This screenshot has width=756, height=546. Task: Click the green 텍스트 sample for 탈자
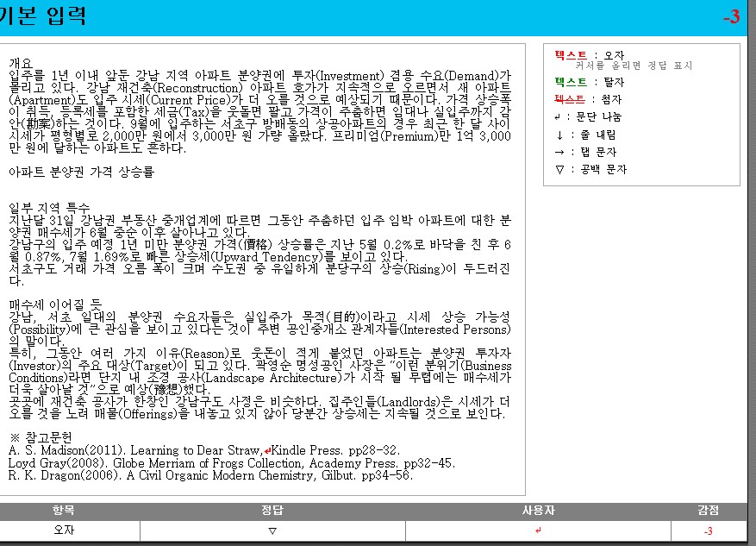[571, 83]
